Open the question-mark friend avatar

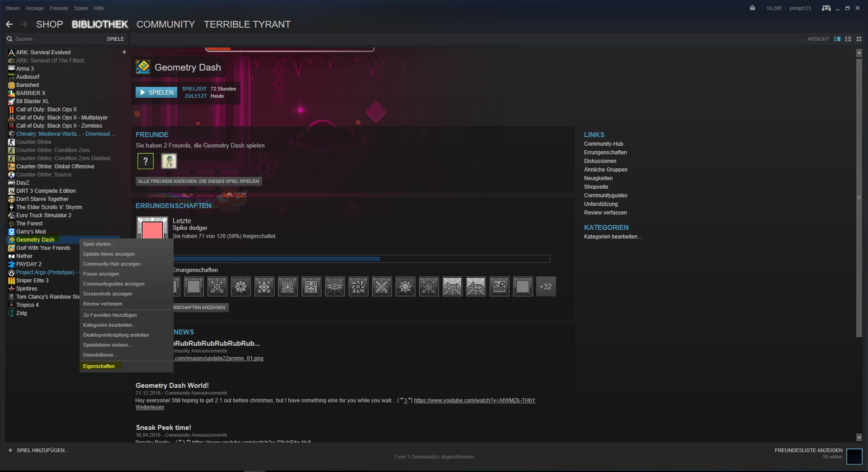(146, 161)
